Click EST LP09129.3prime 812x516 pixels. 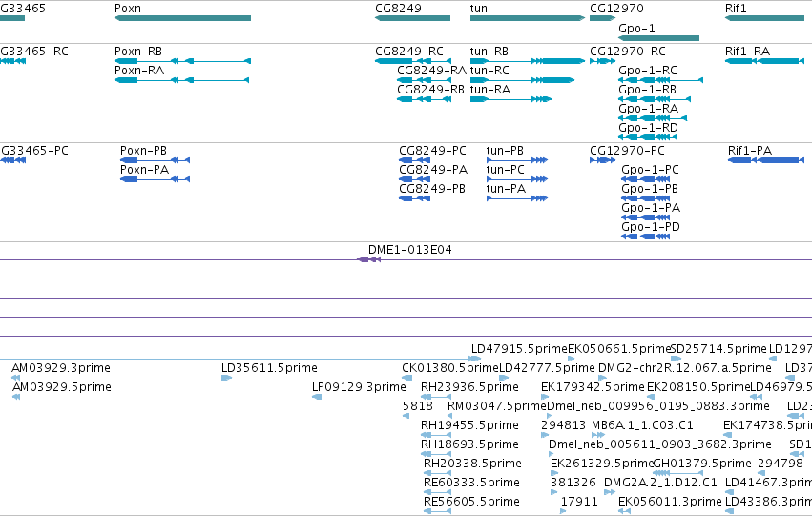pyautogui.click(x=317, y=397)
